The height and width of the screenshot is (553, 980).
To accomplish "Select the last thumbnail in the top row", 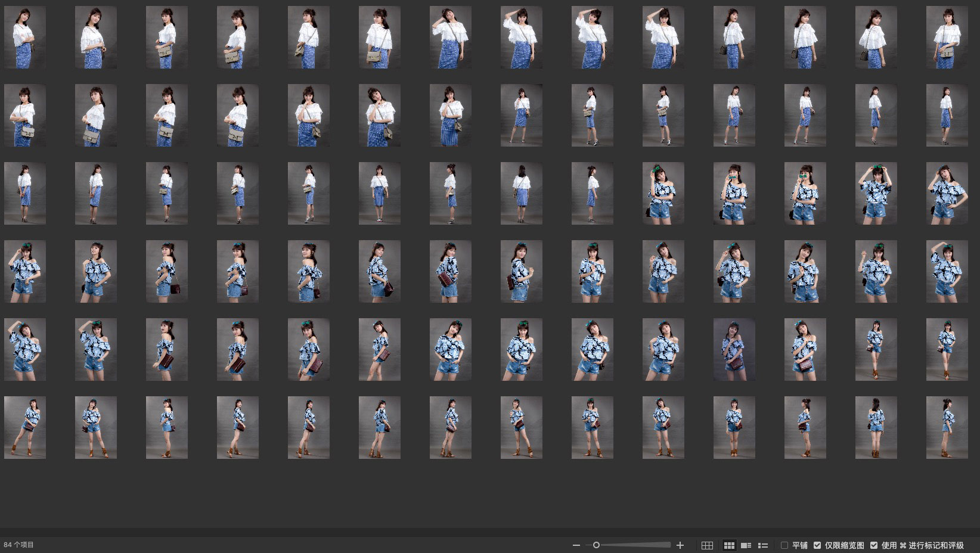I will coord(947,38).
